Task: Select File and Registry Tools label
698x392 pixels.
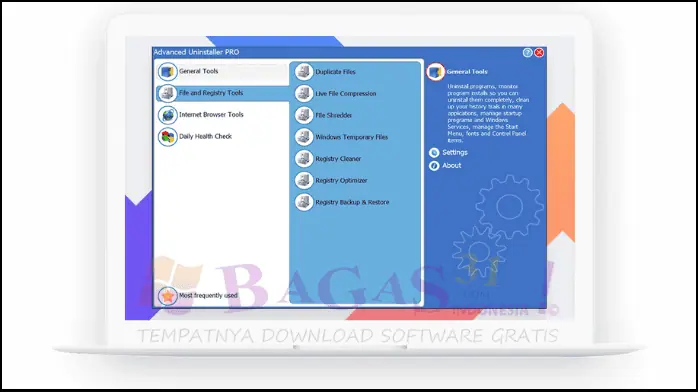Action: pos(211,93)
